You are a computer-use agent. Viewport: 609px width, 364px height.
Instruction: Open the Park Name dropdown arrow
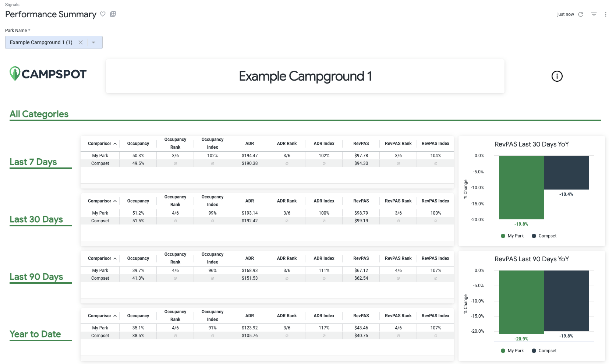pyautogui.click(x=94, y=42)
